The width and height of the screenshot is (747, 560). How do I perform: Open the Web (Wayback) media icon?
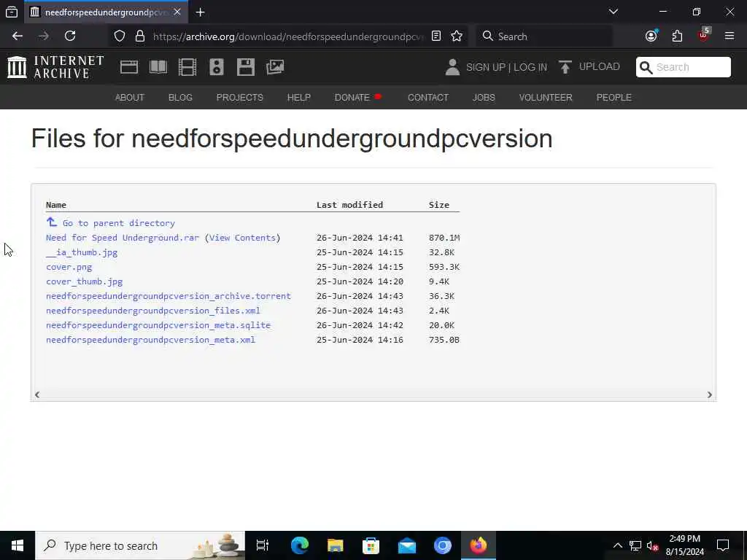pos(128,67)
